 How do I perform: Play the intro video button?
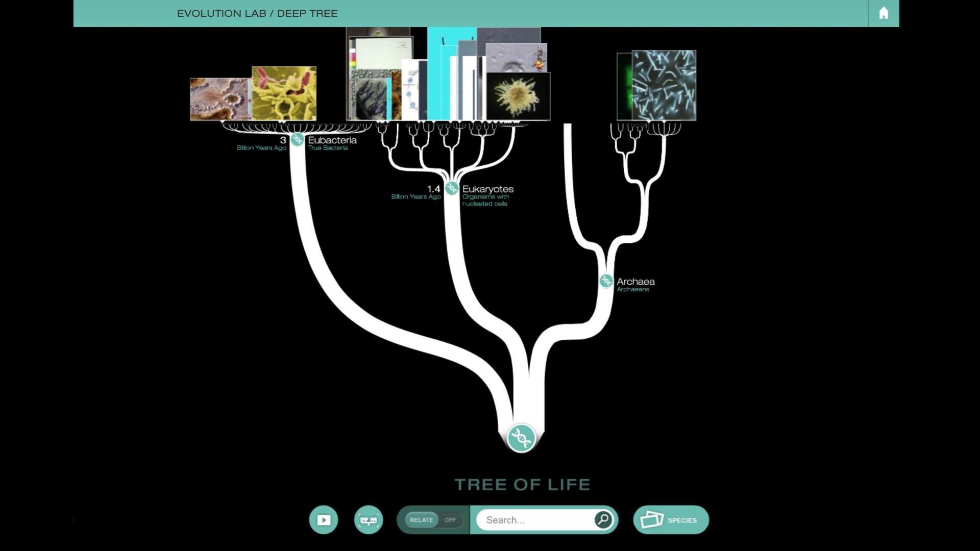[x=324, y=520]
